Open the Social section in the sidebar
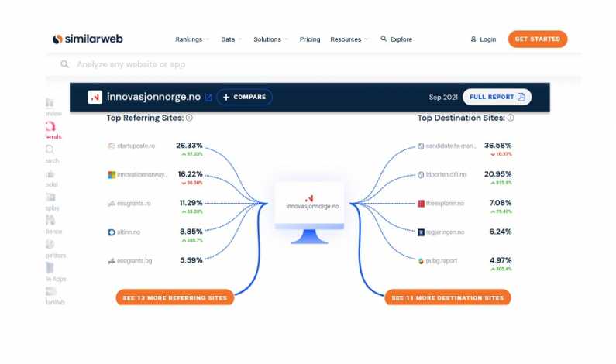 pyautogui.click(x=51, y=177)
